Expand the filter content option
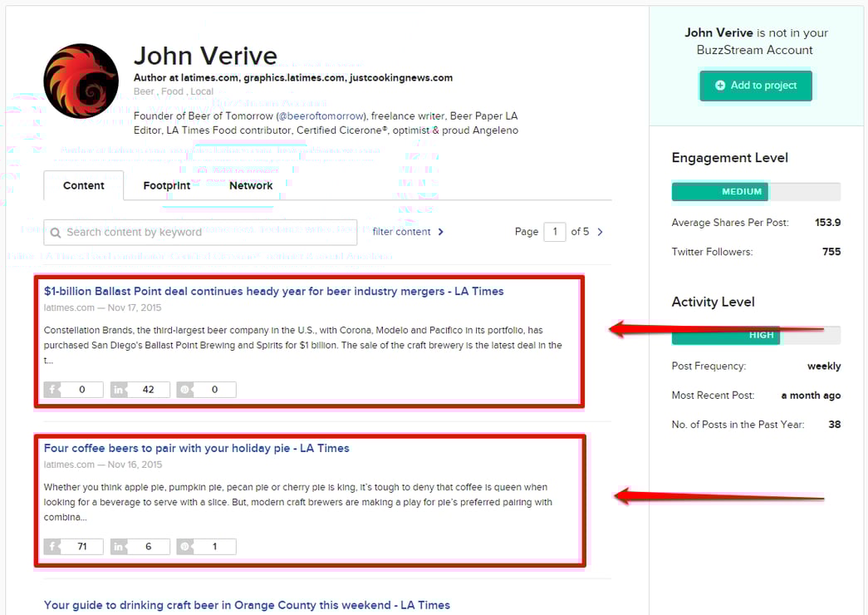 coord(408,232)
